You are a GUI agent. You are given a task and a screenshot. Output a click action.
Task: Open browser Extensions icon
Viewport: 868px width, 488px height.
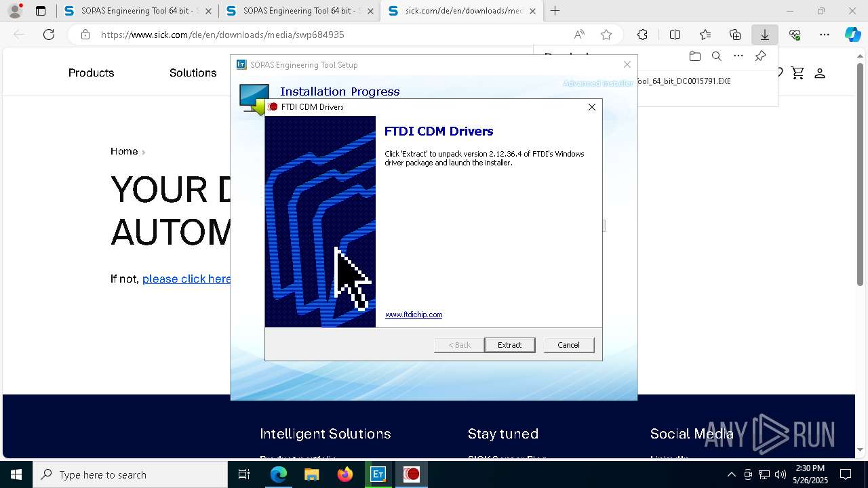[642, 35]
